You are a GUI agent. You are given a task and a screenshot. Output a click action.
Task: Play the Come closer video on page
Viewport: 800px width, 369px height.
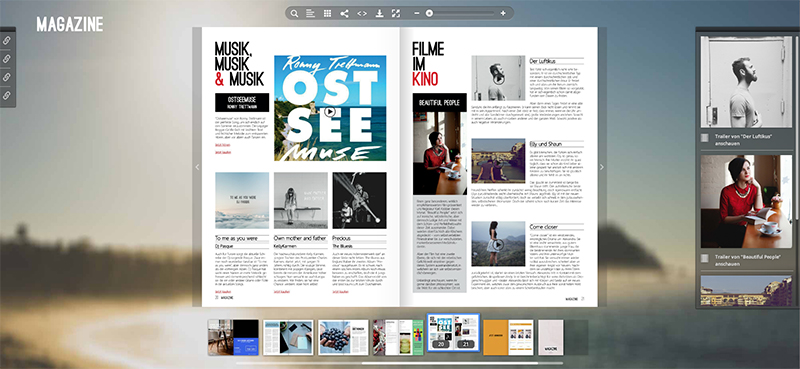498,244
